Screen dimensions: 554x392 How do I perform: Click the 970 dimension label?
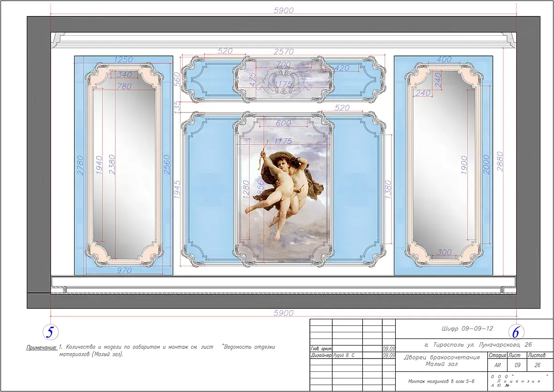click(x=124, y=270)
